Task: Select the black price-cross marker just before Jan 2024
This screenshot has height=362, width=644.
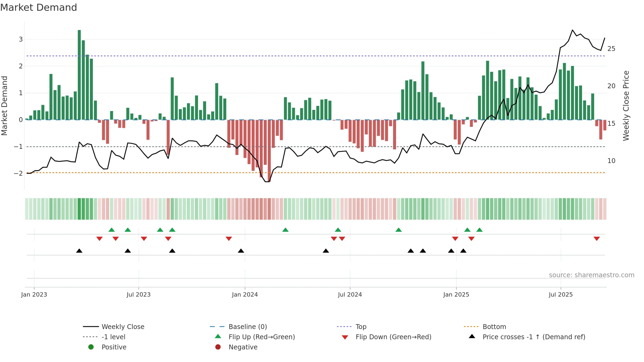Action: point(241,251)
